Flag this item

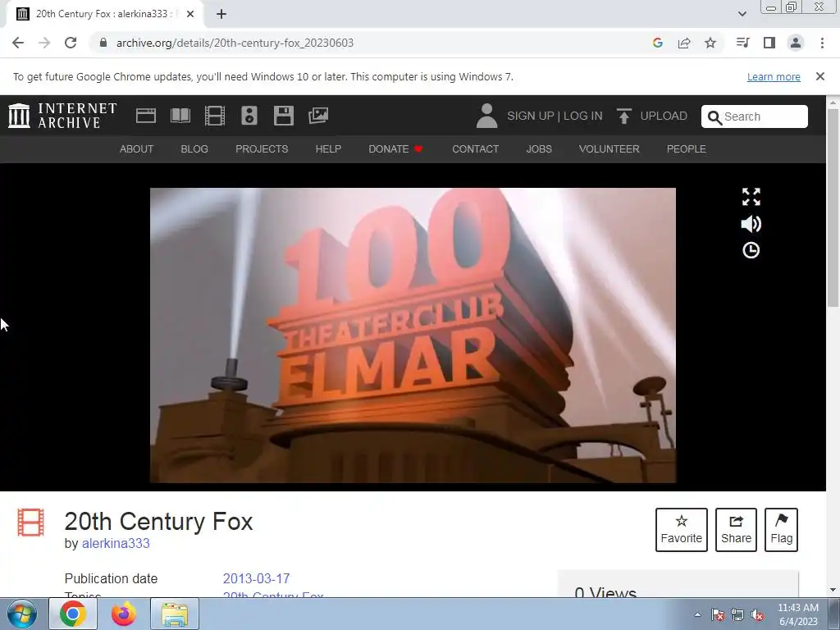pyautogui.click(x=781, y=530)
